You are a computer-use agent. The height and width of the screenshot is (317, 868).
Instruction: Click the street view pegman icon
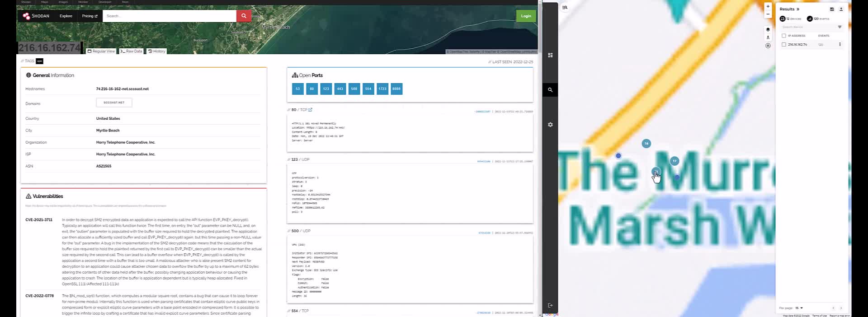coord(768,37)
